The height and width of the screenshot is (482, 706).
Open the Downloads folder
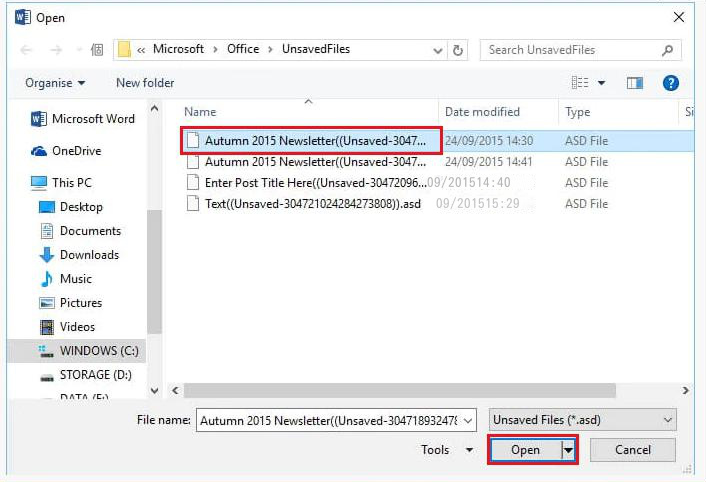79,255
